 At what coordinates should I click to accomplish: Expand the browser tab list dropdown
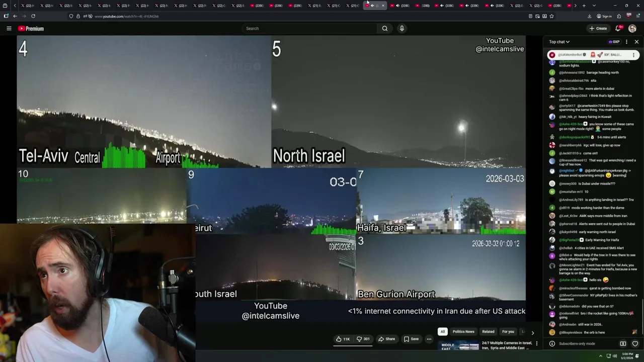594,6
